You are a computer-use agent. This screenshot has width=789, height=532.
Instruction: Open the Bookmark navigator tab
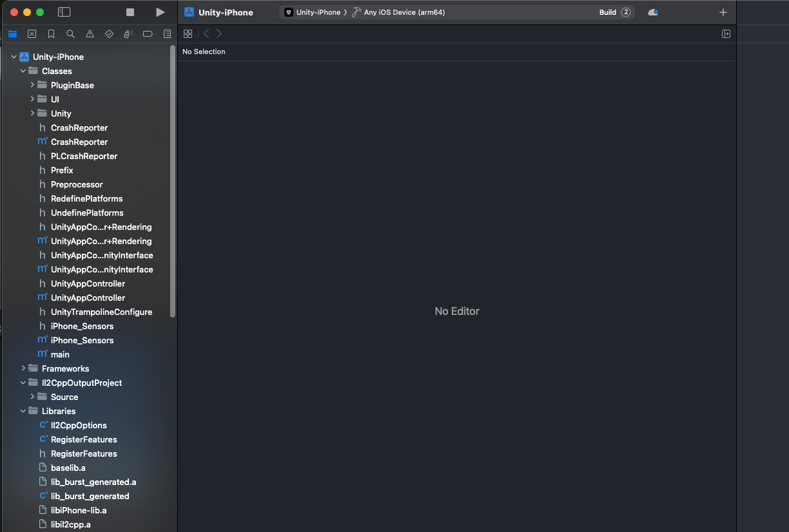(51, 34)
